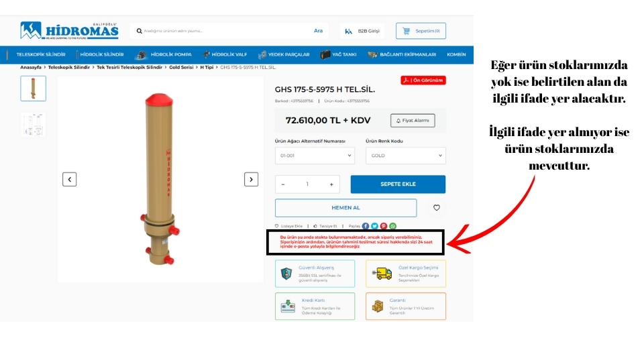644x346 pixels.
Task: Click the HEMEN AL button
Action: click(x=346, y=208)
